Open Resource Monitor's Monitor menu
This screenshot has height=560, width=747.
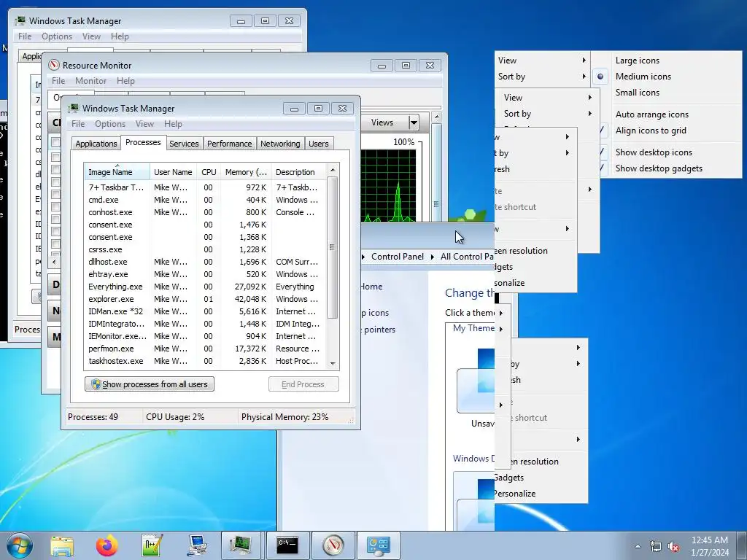pos(90,81)
